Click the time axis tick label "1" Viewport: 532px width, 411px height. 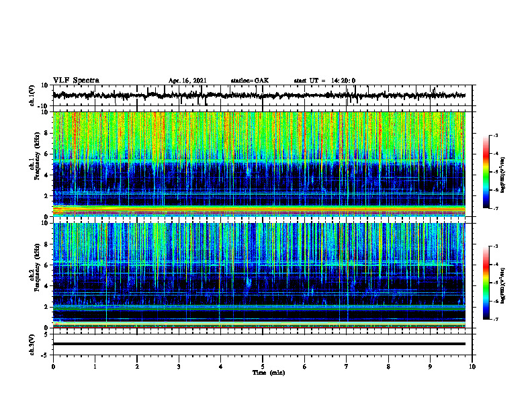95,367
